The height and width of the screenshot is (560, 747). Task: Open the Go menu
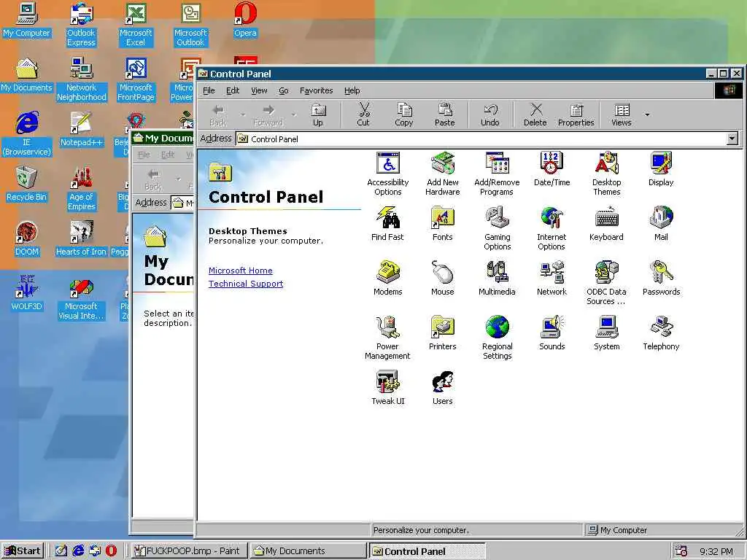pos(284,90)
